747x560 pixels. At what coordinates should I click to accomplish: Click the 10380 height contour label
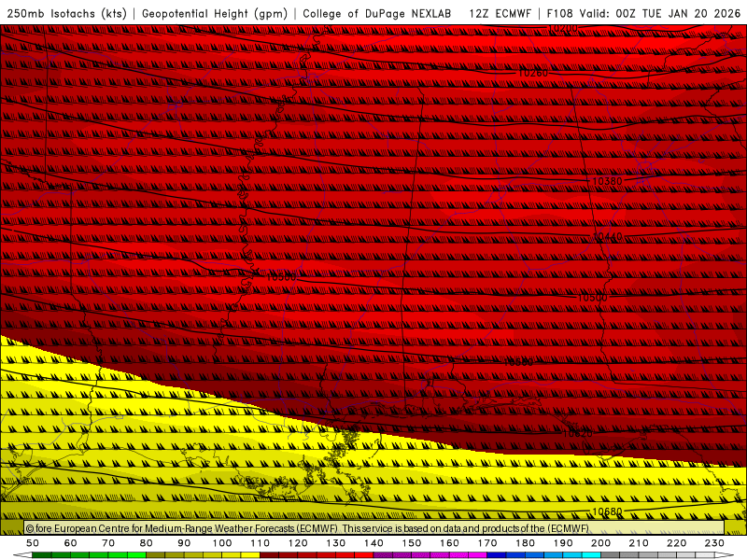pyautogui.click(x=608, y=181)
